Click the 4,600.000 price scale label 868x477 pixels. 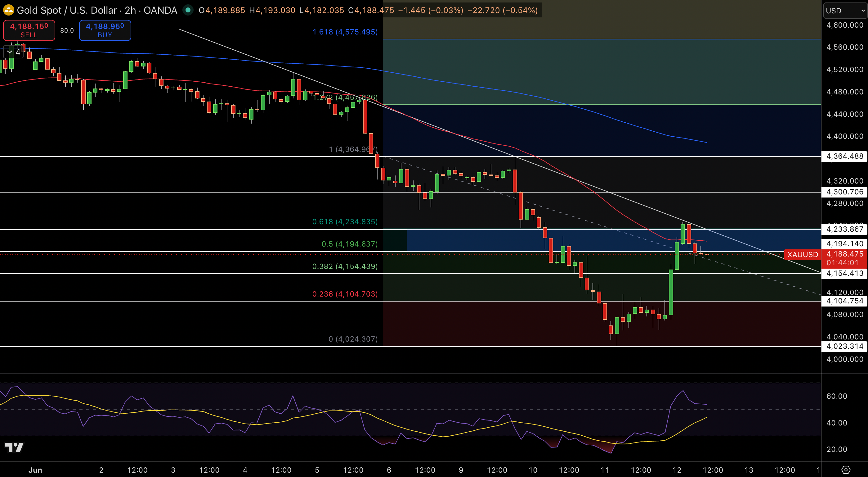[845, 25]
